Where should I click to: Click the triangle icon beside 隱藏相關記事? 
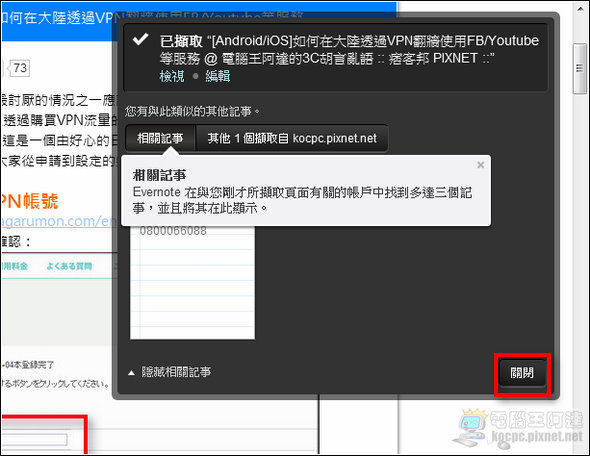pos(131,373)
